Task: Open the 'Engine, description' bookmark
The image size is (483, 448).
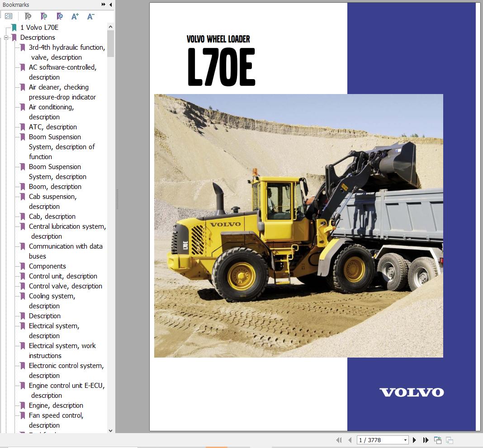Action: coord(56,405)
